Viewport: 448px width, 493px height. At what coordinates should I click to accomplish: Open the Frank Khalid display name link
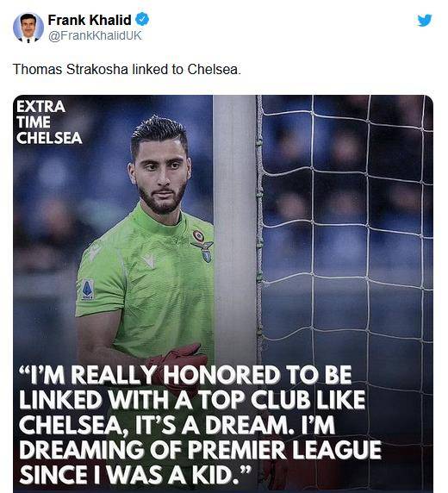90,20
